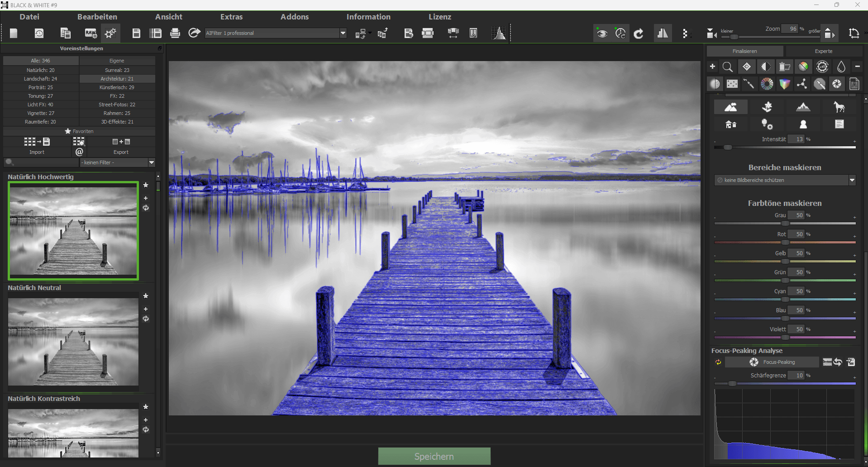Viewport: 868px width, 467px height.
Task: Click the curved redo arrow icon
Action: point(639,33)
